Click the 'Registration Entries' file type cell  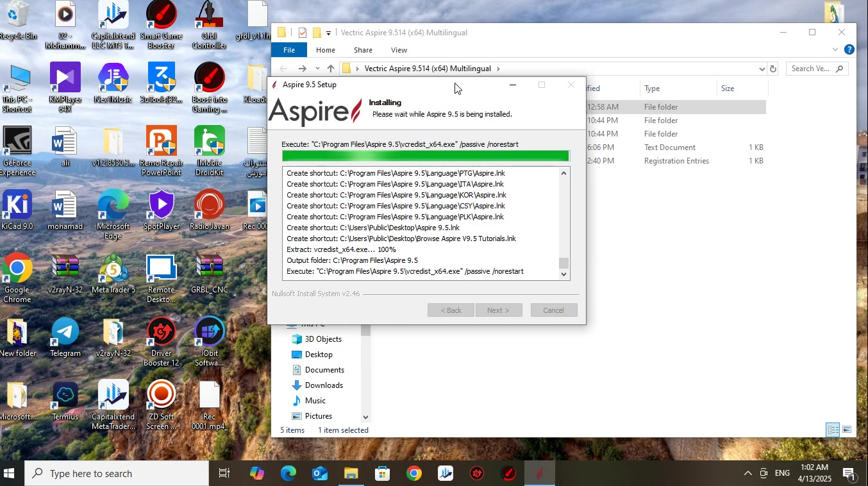pyautogui.click(x=676, y=161)
